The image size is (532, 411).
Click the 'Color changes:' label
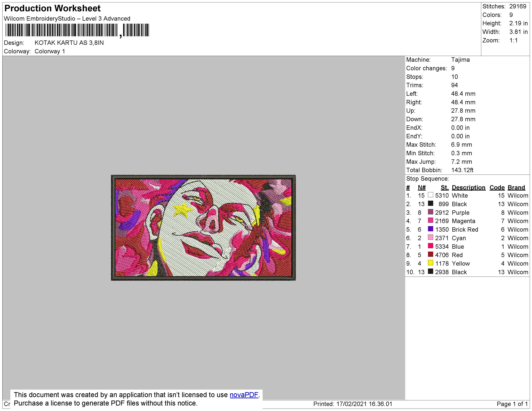click(x=427, y=68)
